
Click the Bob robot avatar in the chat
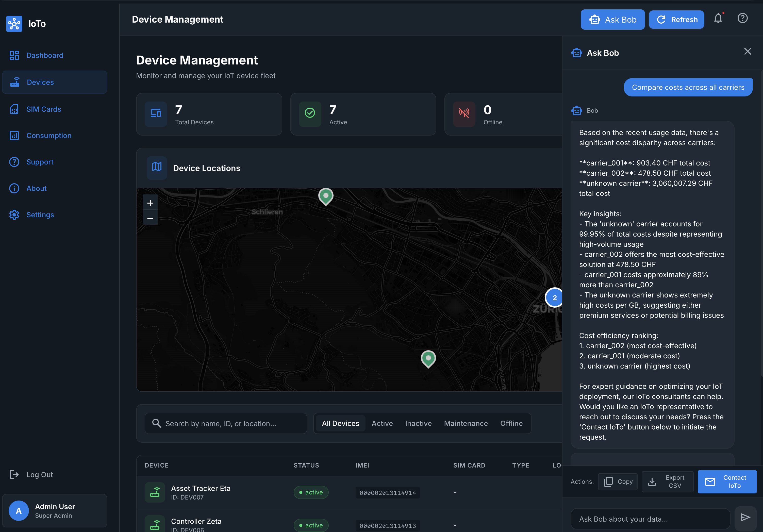pos(576,110)
